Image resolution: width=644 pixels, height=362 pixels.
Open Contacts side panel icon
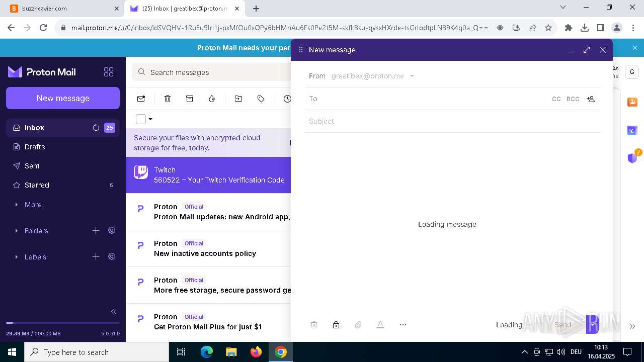click(x=632, y=102)
